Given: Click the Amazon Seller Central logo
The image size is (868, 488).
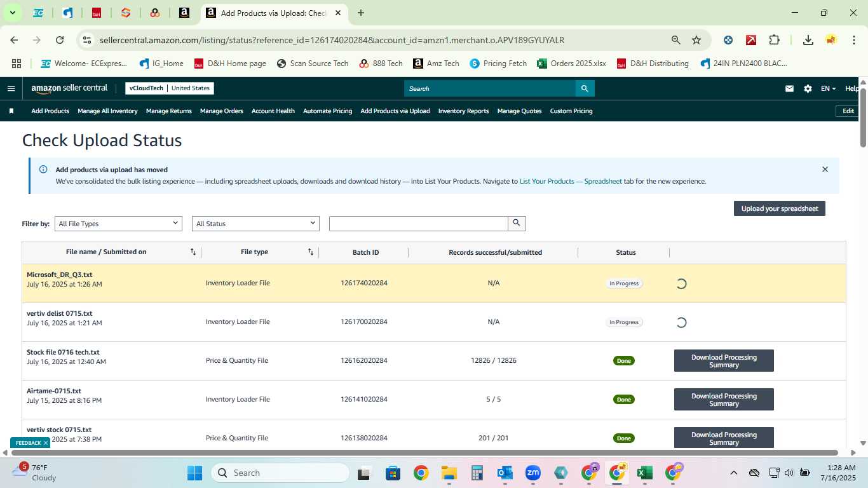Looking at the screenshot, I should (69, 88).
